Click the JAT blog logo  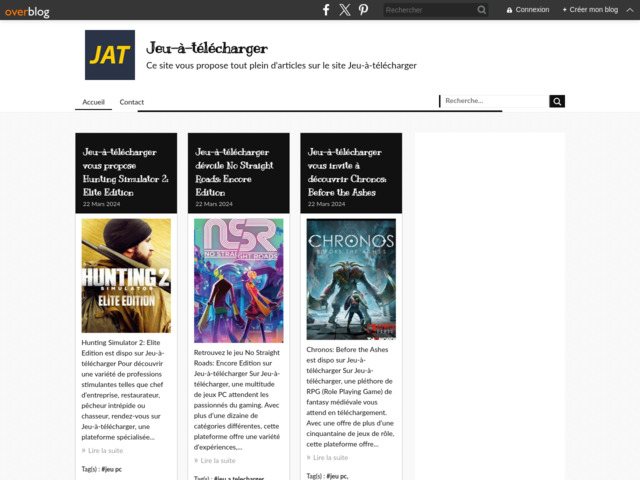click(110, 55)
